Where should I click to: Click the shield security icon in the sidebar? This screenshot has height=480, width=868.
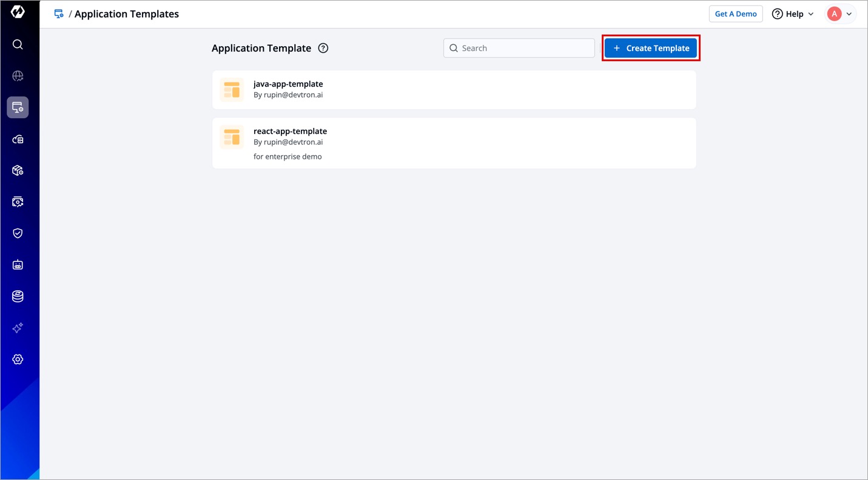(x=18, y=233)
